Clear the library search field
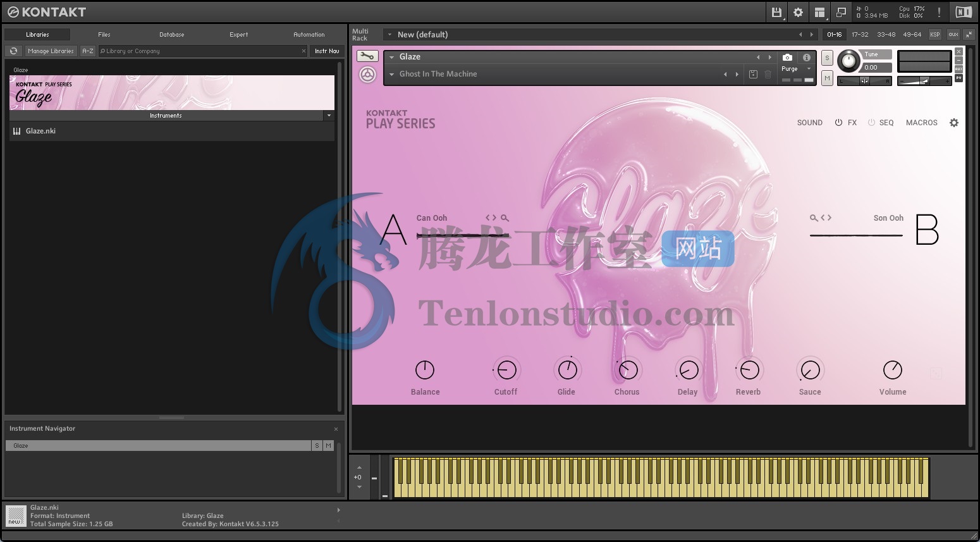Image resolution: width=980 pixels, height=542 pixels. pos(303,51)
